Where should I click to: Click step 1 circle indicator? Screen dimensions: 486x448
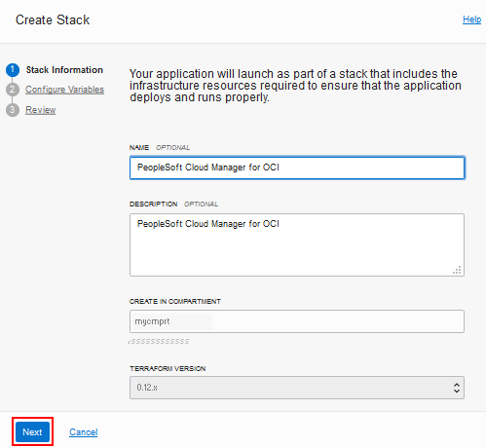click(x=13, y=70)
